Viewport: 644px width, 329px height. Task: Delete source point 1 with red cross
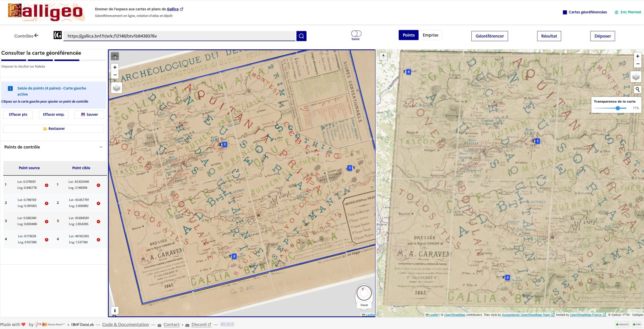(x=47, y=185)
